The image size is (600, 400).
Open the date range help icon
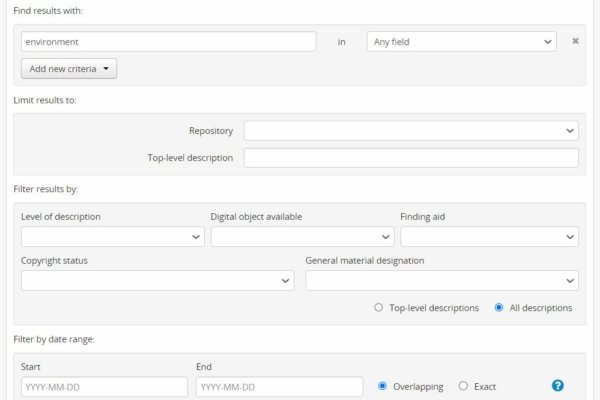click(x=558, y=386)
